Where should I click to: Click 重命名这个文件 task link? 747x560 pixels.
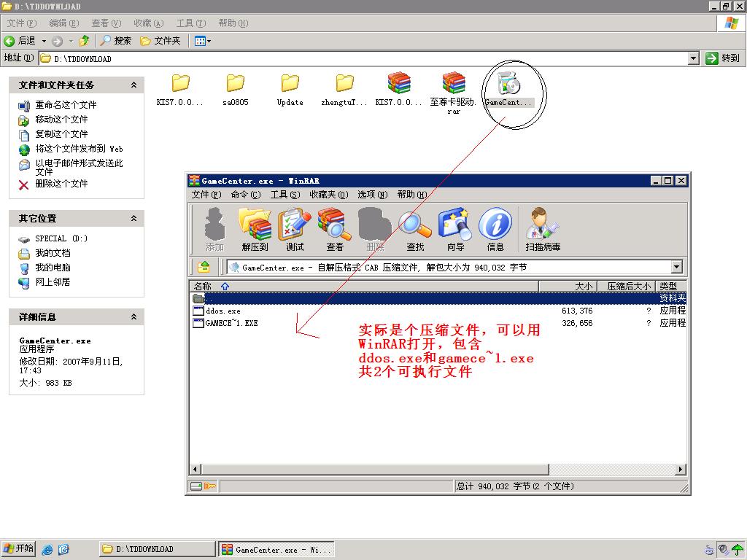66,105
